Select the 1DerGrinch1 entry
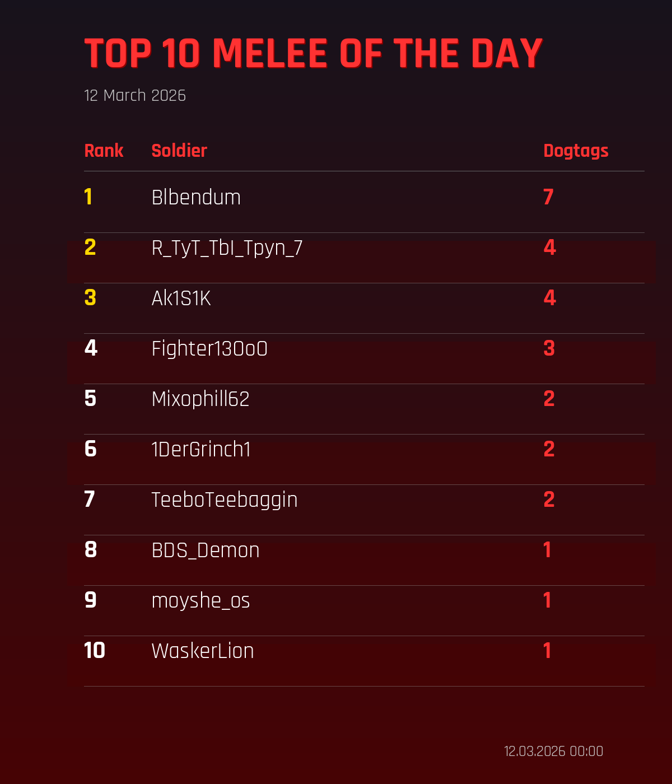 tap(201, 450)
